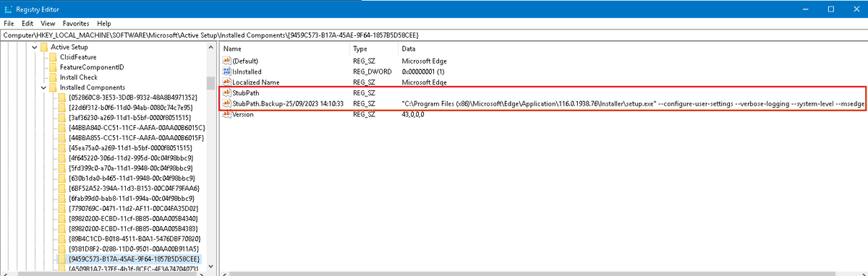Screen dimensions: 868x276
Task: Click the IsInstalled DWORD value icon
Action: tap(227, 72)
